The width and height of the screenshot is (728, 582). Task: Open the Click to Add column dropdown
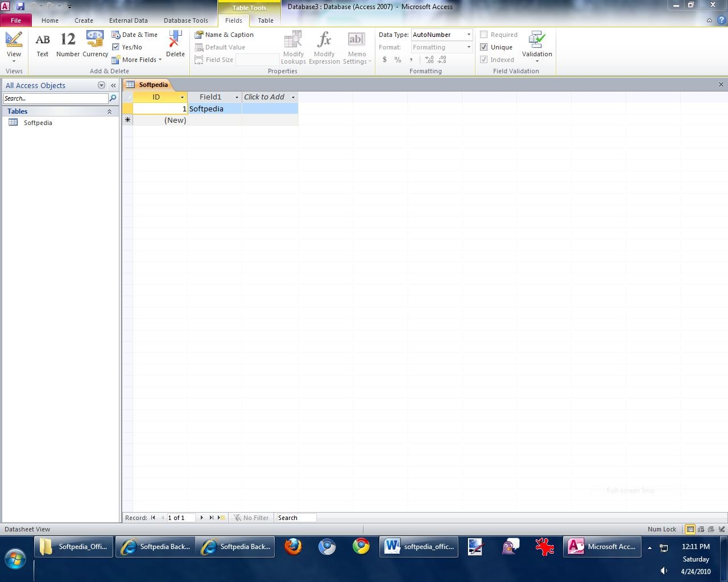(293, 97)
